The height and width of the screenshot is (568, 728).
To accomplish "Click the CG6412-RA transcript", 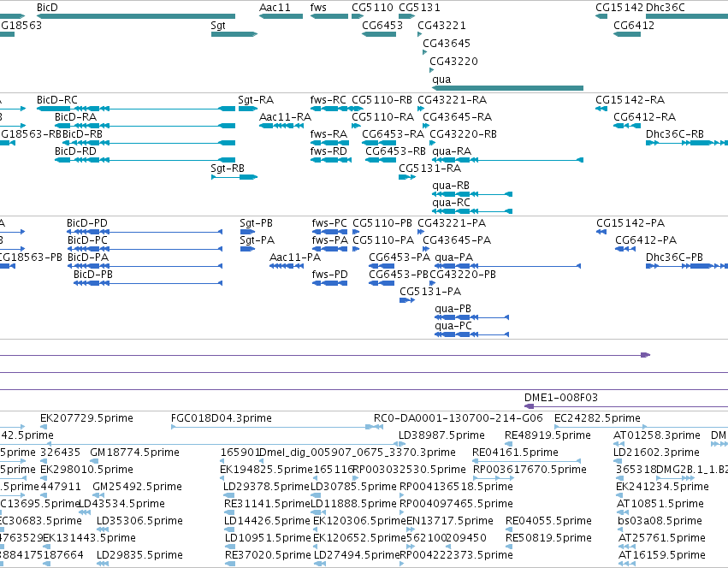I will point(627,126).
